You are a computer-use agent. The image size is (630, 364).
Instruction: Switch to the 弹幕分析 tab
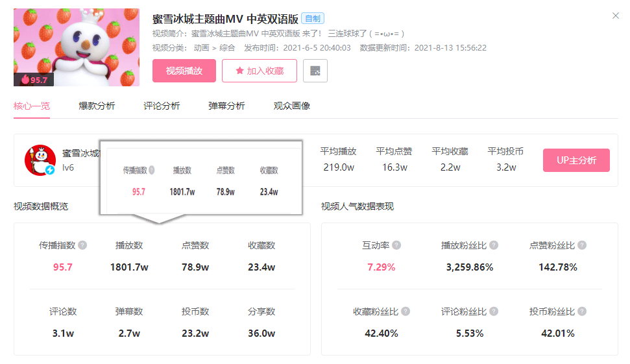point(226,106)
